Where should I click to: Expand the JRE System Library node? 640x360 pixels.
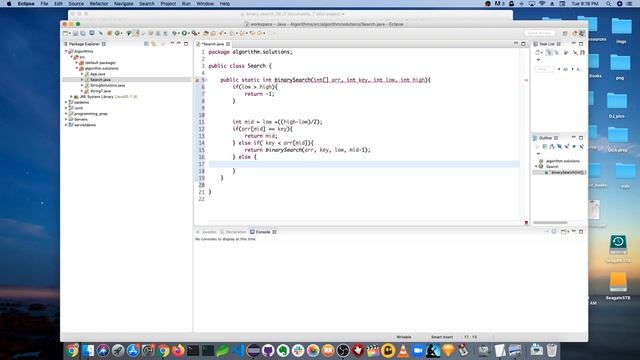tap(71, 97)
